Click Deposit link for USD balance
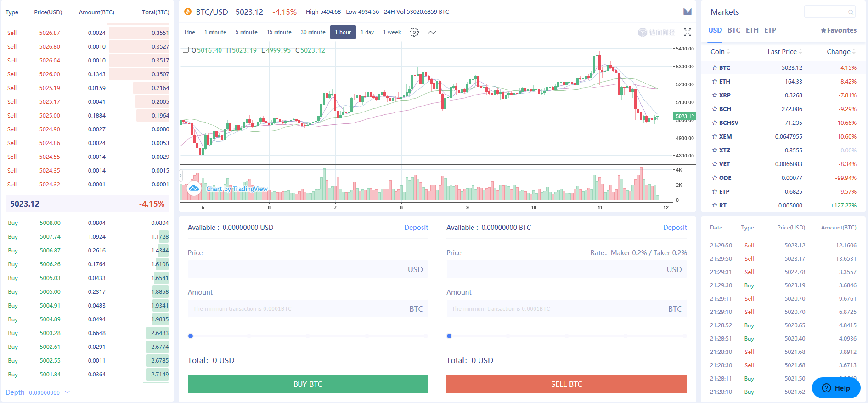Viewport: 868px width, 403px height. [416, 228]
